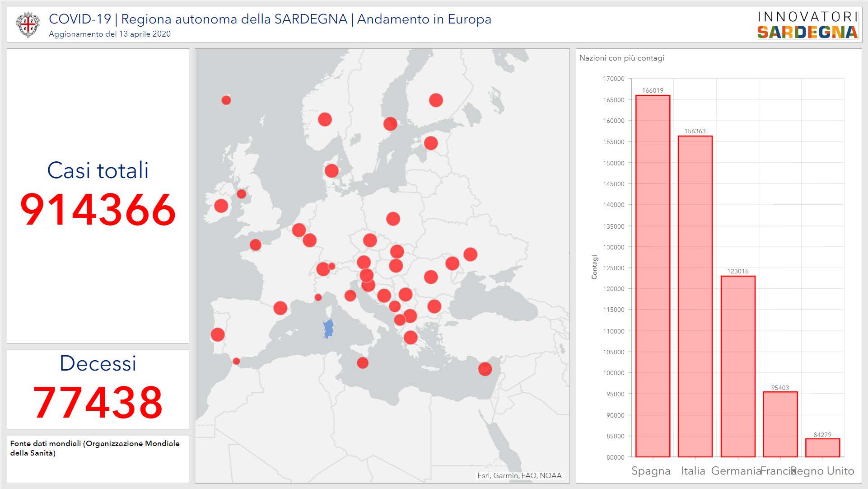Click the red marker over Ireland
868x489 pixels.
click(221, 206)
